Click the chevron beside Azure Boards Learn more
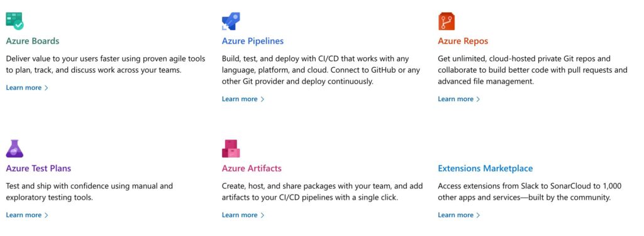The width and height of the screenshot is (644, 236). click(47, 88)
